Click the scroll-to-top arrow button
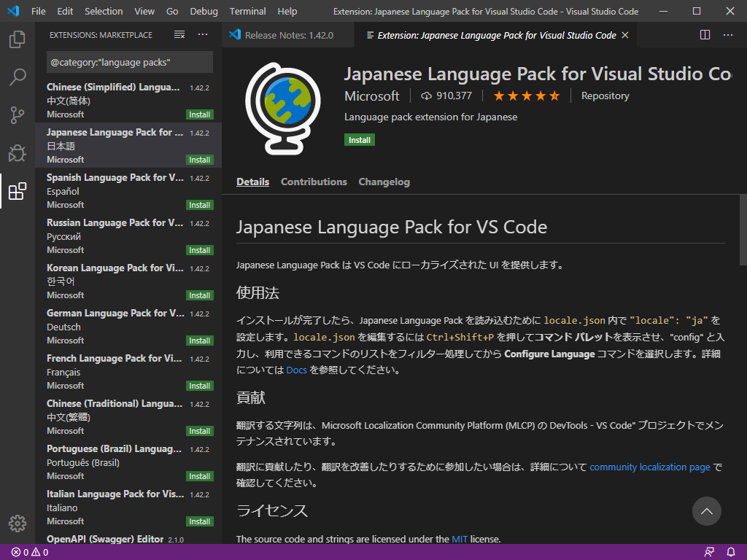This screenshot has width=747, height=560. click(x=706, y=511)
